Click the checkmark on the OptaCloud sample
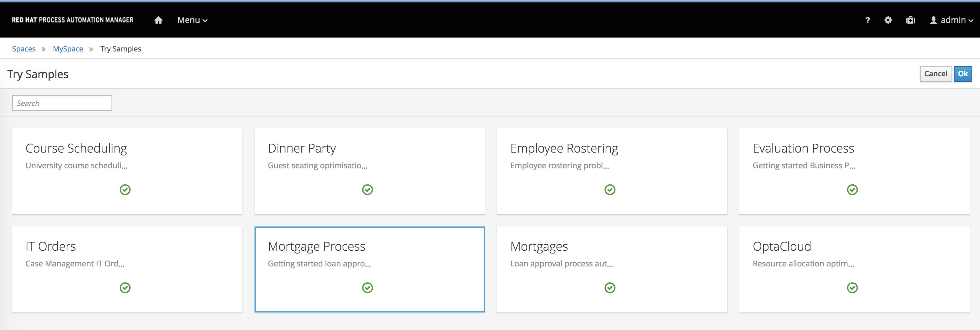 (x=852, y=288)
